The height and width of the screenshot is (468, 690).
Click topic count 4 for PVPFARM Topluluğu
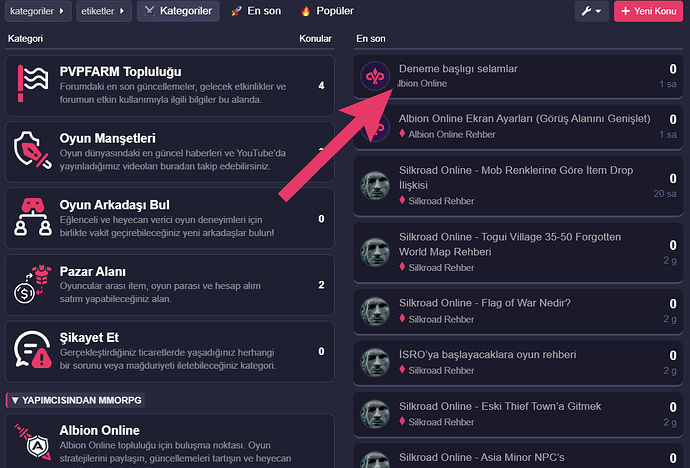(x=321, y=85)
